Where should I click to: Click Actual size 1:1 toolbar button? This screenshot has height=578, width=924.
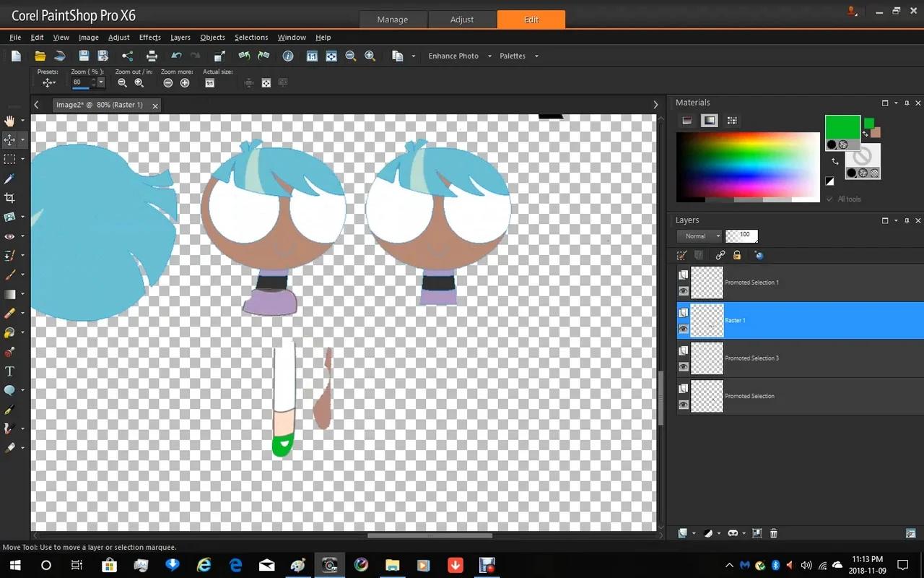pyautogui.click(x=209, y=82)
